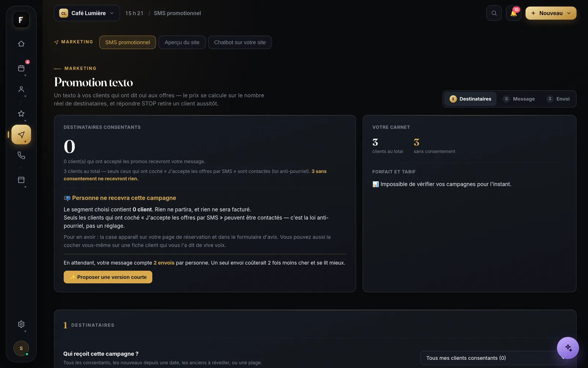This screenshot has width=588, height=368.
Task: Open the calendar icon with badge
Action: click(x=21, y=68)
